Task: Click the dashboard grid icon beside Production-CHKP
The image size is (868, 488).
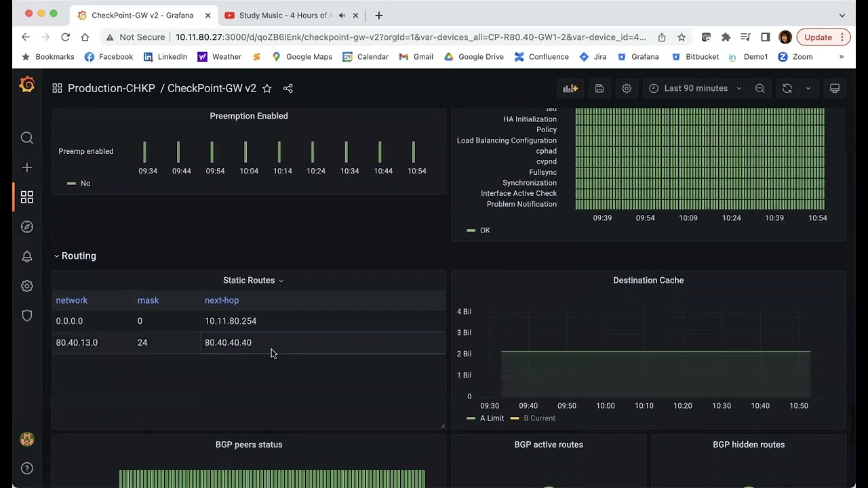Action: 58,88
